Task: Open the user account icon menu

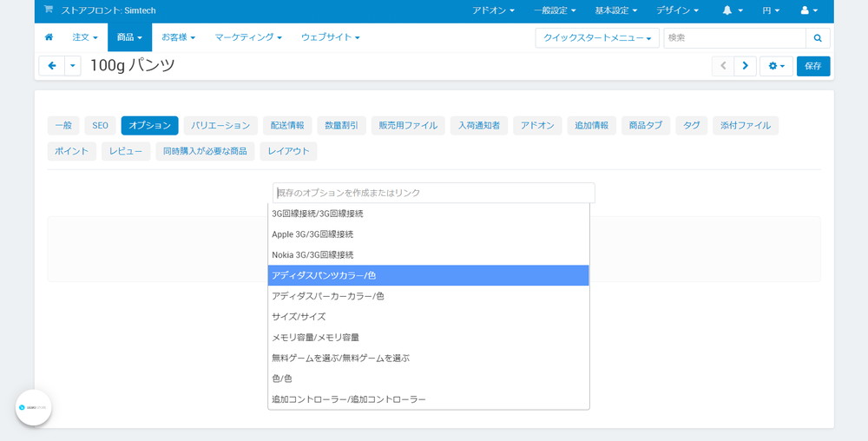Action: [x=809, y=10]
